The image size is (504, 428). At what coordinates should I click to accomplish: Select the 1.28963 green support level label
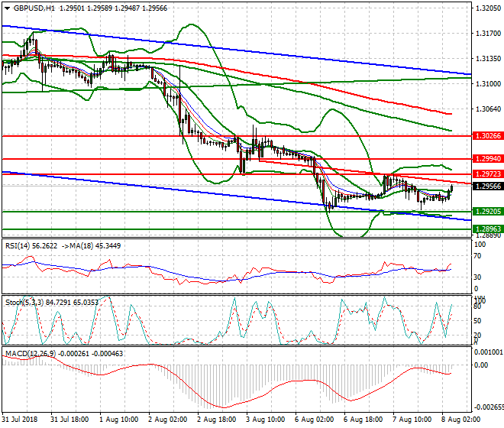487,229
